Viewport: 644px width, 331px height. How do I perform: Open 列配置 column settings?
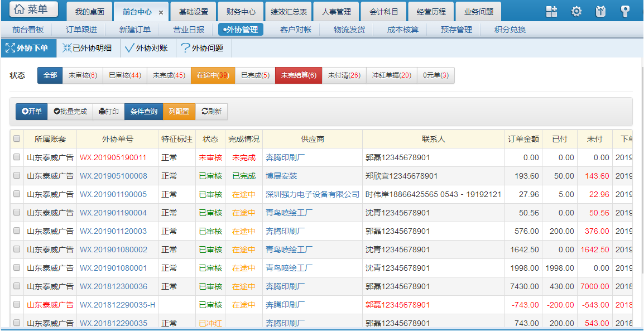pyautogui.click(x=179, y=112)
